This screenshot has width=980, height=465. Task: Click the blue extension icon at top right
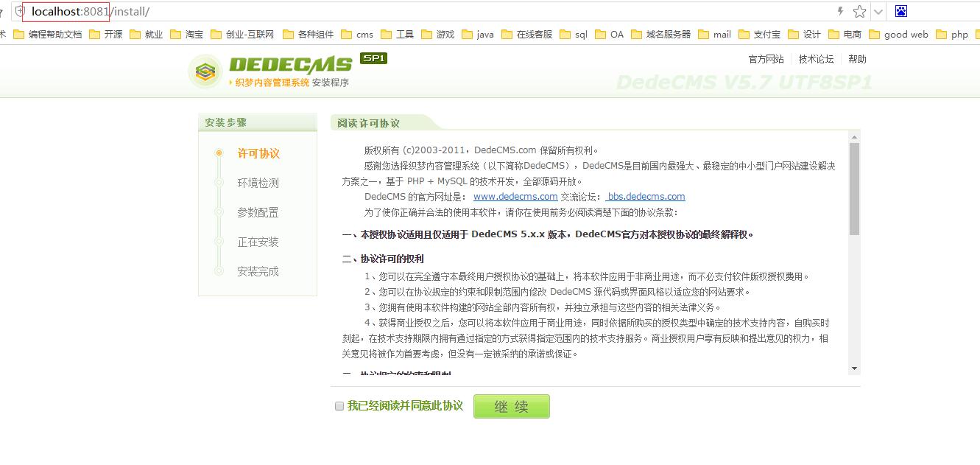pyautogui.click(x=901, y=10)
